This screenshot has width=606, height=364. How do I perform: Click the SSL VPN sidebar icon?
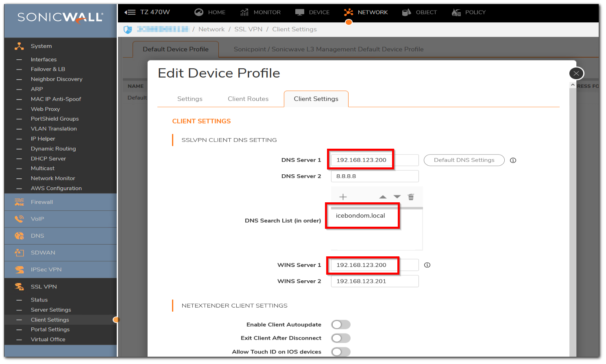pyautogui.click(x=19, y=286)
